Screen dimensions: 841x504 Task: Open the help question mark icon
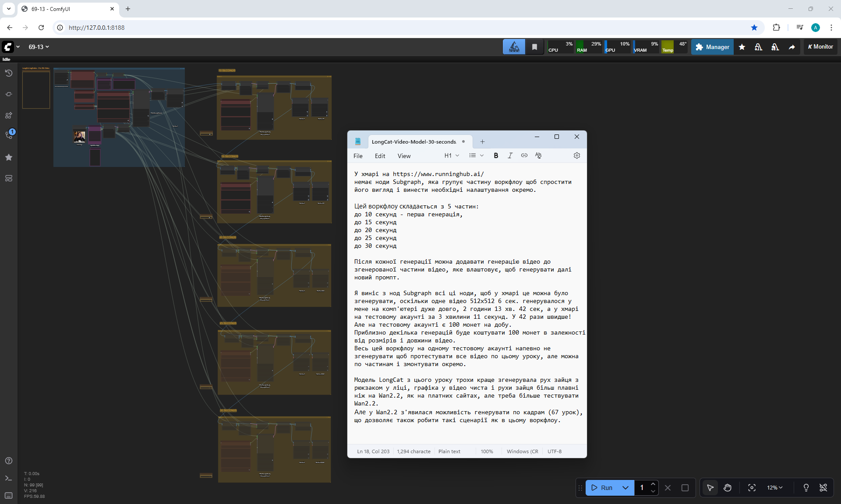click(8, 461)
